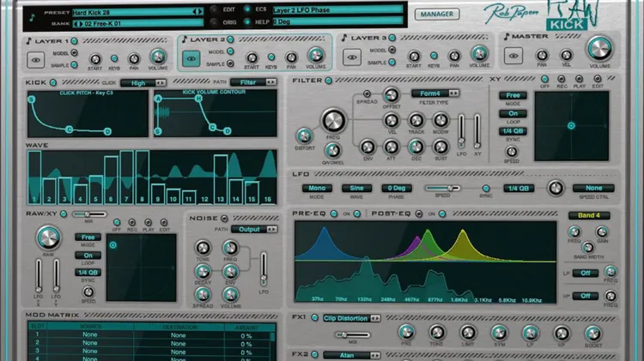This screenshot has width=644, height=361.
Task: Select Layer 1 Sample radio LED
Action: pos(74,65)
